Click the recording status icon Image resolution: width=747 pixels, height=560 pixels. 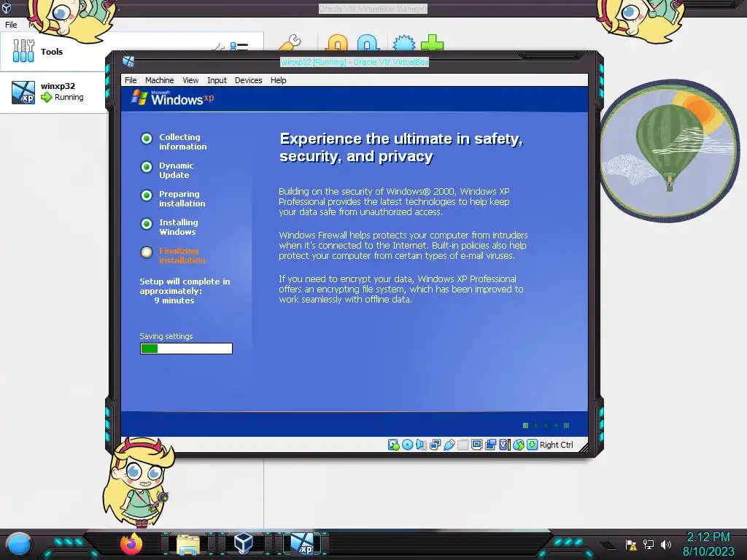coord(490,445)
